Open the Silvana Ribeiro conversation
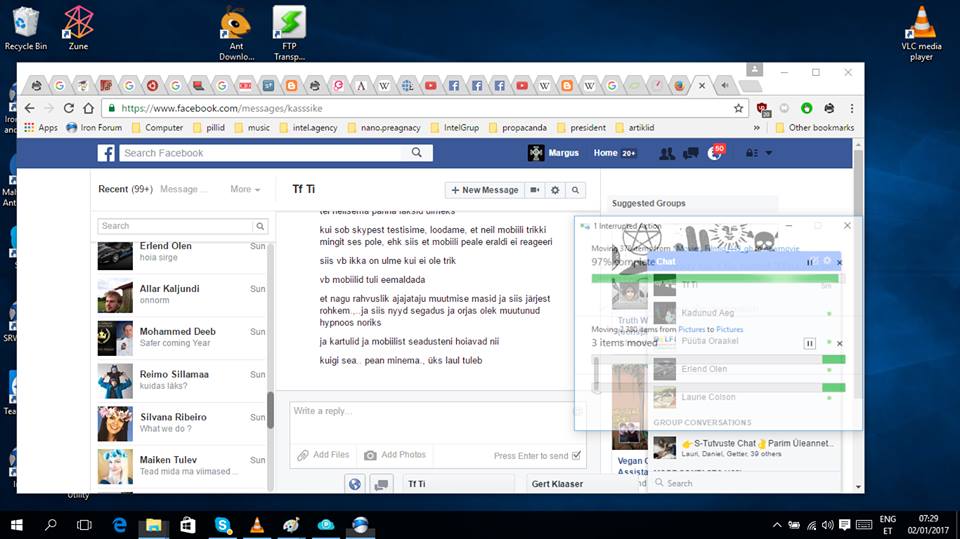The image size is (960, 539). pyautogui.click(x=181, y=423)
